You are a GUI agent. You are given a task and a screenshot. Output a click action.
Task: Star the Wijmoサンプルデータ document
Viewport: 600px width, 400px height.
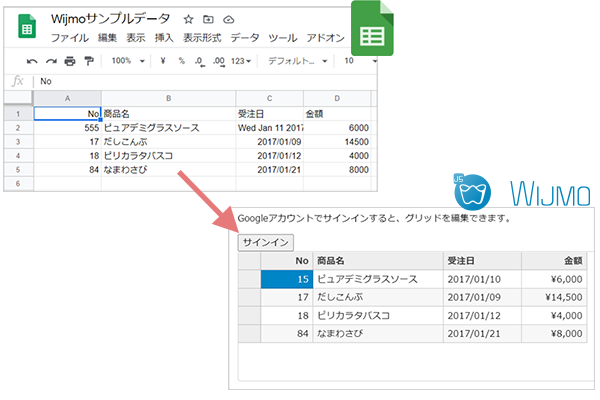click(x=188, y=19)
